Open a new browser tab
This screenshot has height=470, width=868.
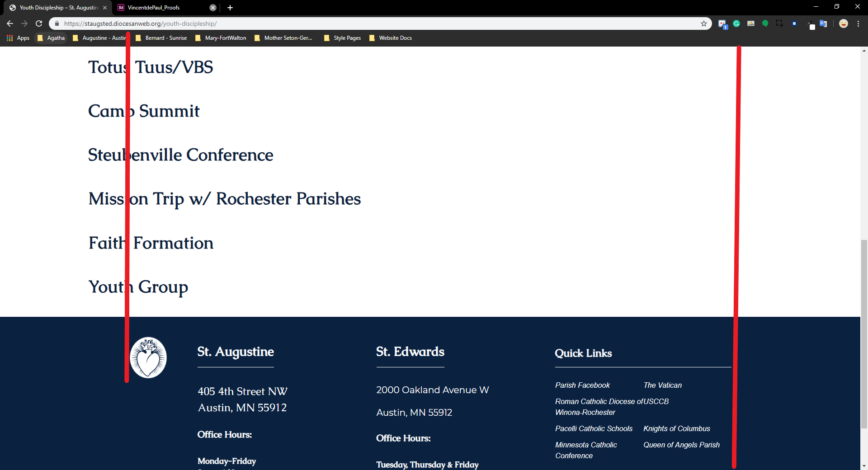230,8
